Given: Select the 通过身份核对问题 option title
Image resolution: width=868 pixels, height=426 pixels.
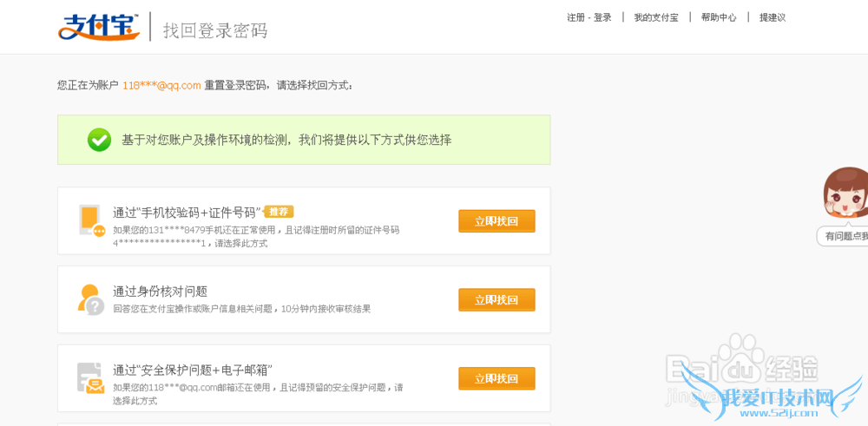Looking at the screenshot, I should tap(160, 292).
